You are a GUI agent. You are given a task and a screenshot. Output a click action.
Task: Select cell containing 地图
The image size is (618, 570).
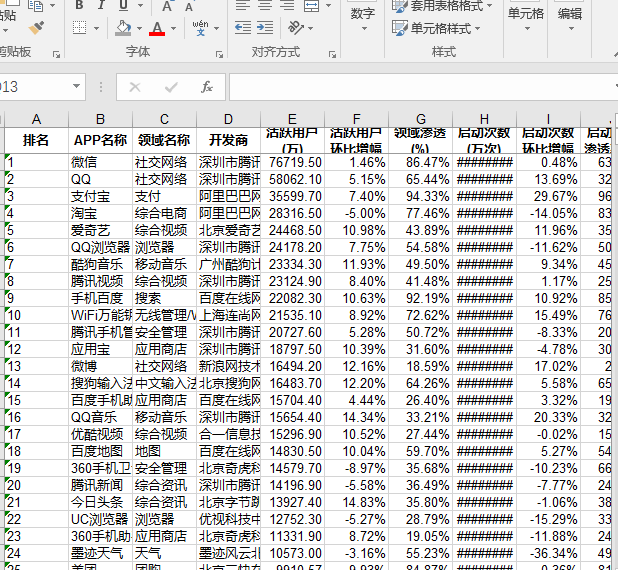(164, 451)
